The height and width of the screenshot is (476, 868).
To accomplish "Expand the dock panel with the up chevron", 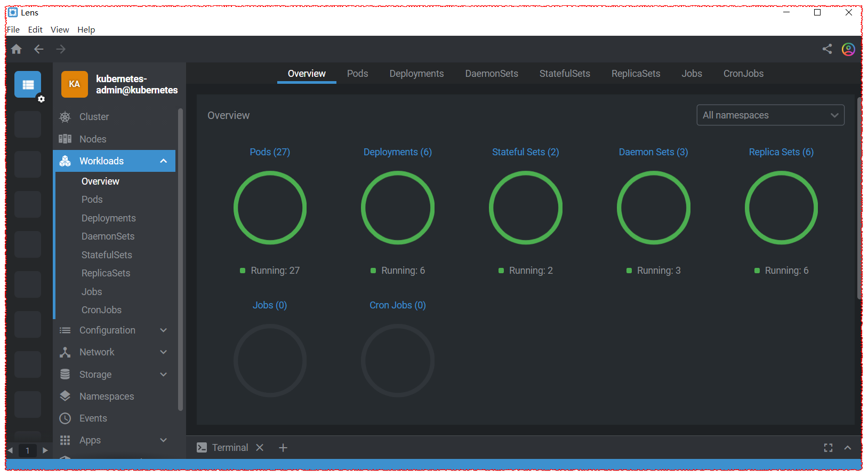I will click(848, 448).
